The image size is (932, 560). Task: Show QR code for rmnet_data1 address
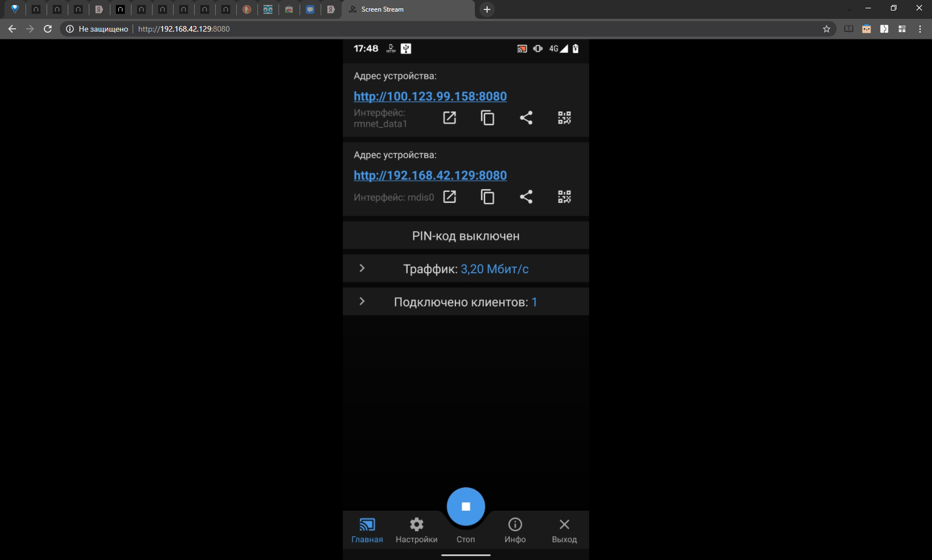[564, 118]
